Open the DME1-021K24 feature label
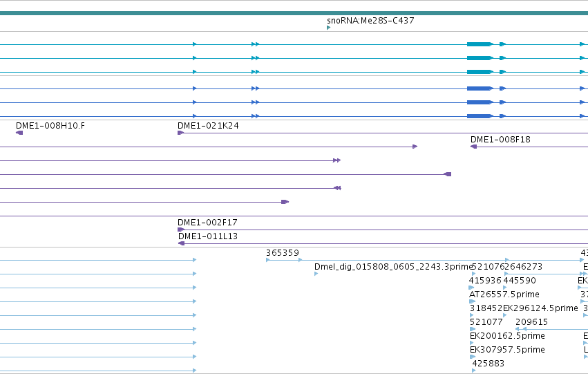Viewport: 588px width, 374px height. click(208, 126)
